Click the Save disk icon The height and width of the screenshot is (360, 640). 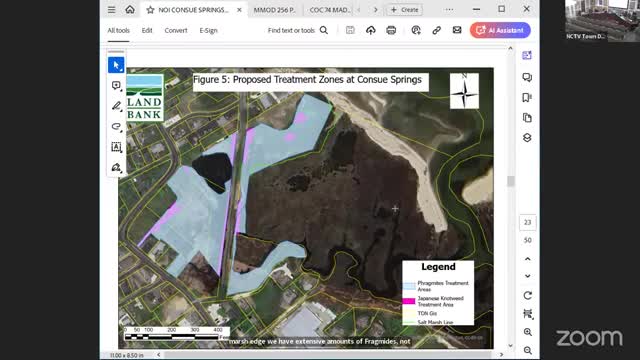point(350,30)
